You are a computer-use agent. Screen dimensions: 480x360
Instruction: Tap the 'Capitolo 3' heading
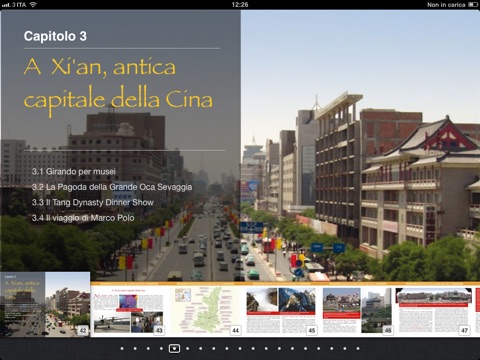(55, 36)
